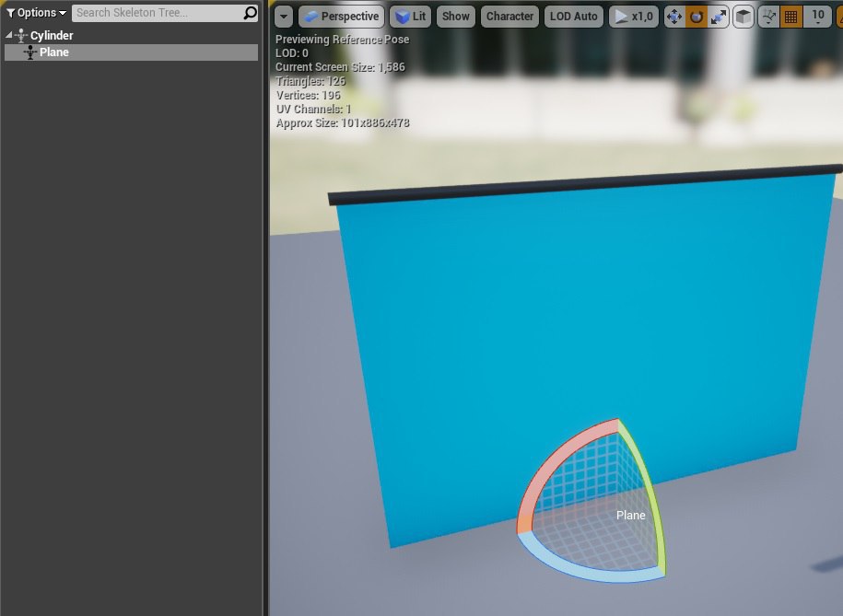
Task: Click the x1,0 playback speed button
Action: pos(634,17)
